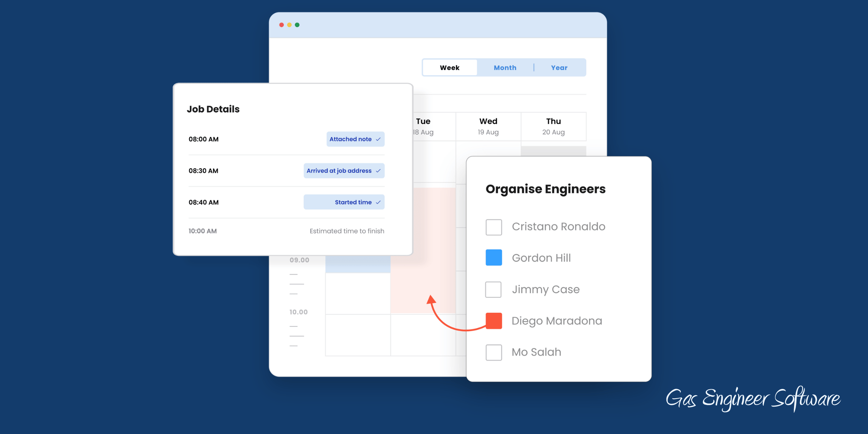Open the Year view tab
868x434 pixels.
(x=559, y=68)
